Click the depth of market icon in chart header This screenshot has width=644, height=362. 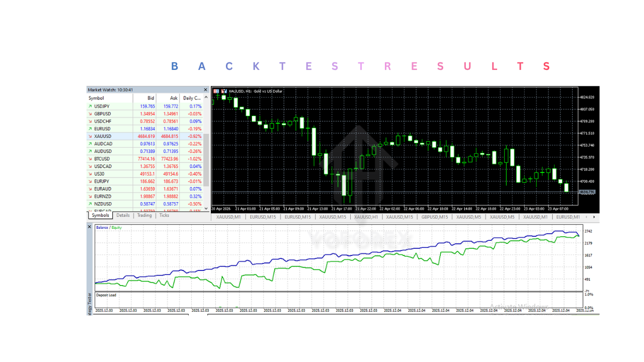[216, 91]
